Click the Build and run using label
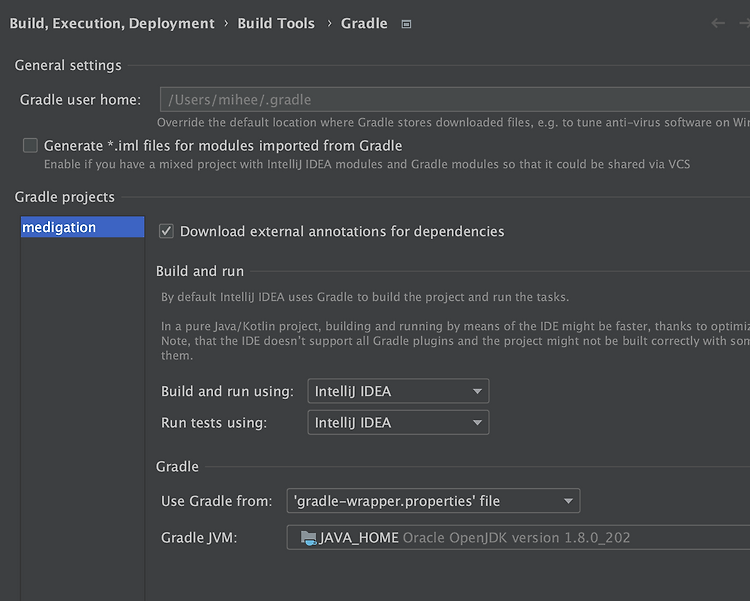 point(227,391)
